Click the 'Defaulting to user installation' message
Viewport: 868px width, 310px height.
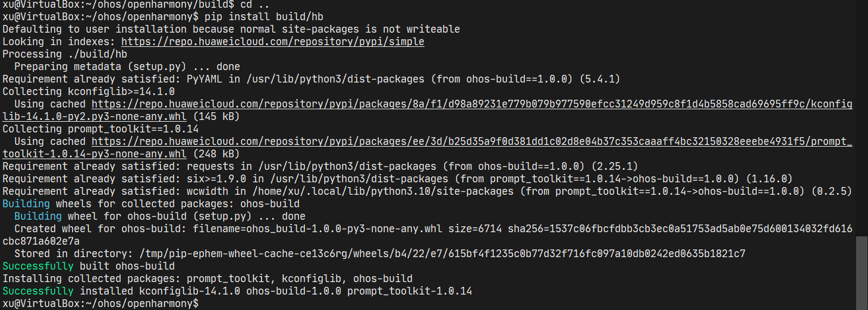tap(231, 29)
